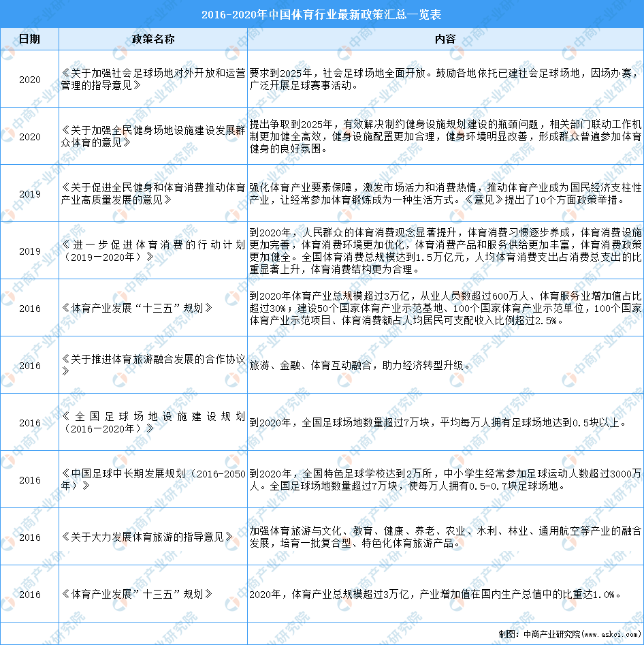Image resolution: width=644 pixels, height=645 pixels.
Task: Select date 2016 in the 从业人员数超过600万人 row
Action: pos(29,308)
